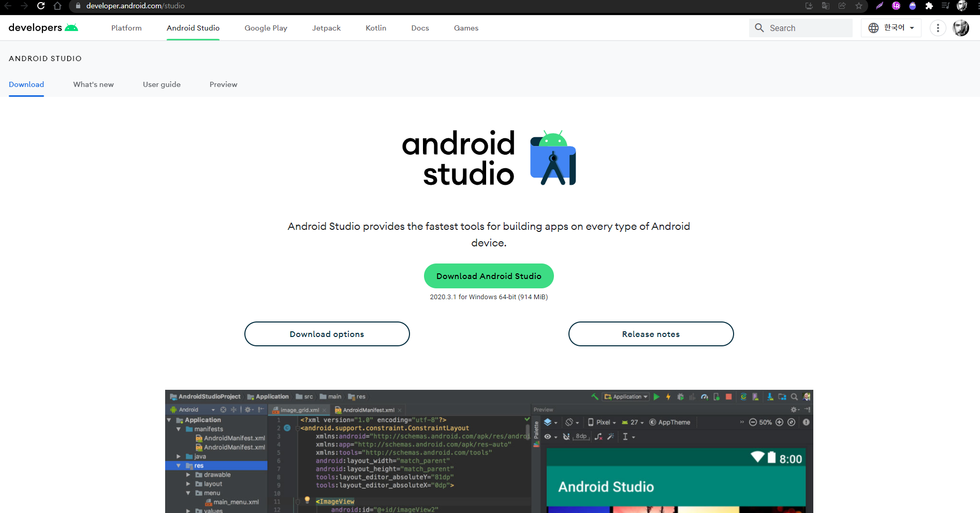Switch to the Preview tab
This screenshot has height=513, width=980.
click(x=224, y=84)
